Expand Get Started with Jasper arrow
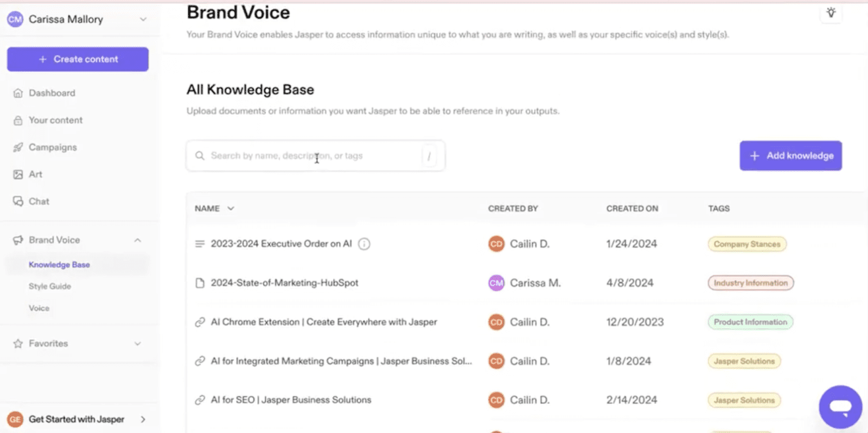 (x=143, y=419)
